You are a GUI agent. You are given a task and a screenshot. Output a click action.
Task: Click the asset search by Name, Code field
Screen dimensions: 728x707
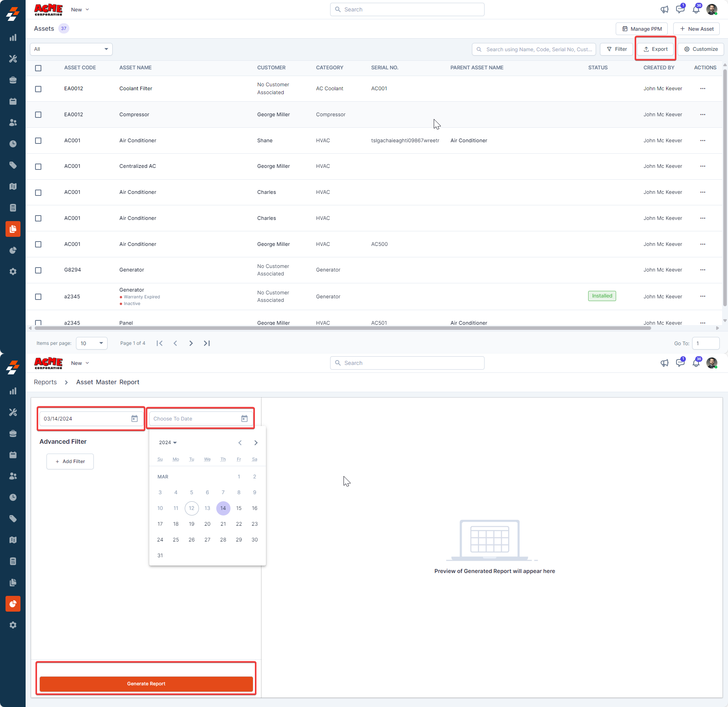click(x=534, y=49)
